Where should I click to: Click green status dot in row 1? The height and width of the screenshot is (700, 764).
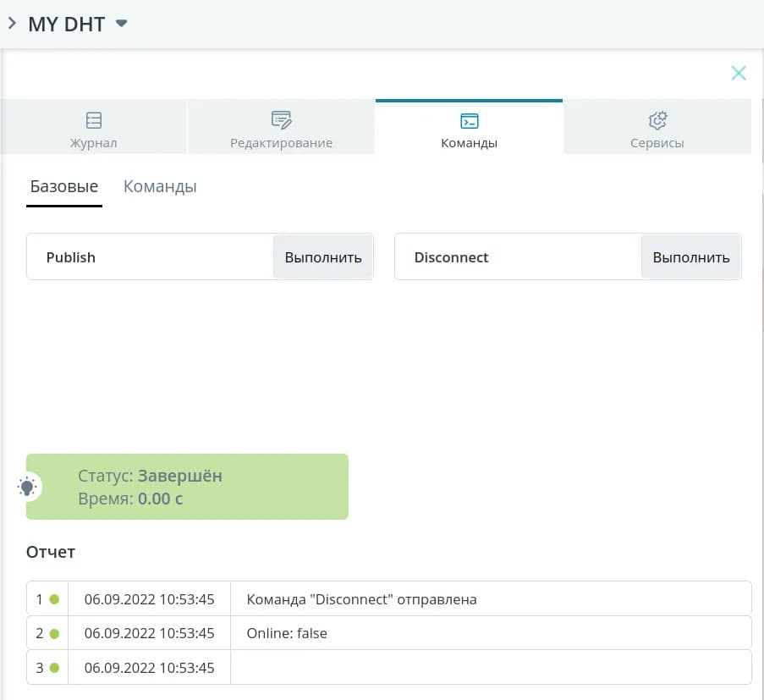(x=54, y=599)
